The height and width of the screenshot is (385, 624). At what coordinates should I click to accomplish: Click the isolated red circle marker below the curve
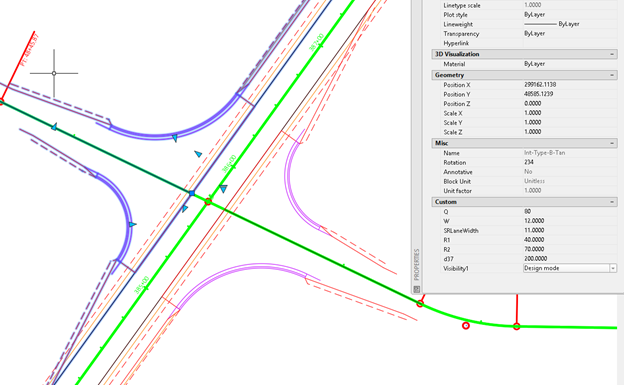[x=466, y=326]
